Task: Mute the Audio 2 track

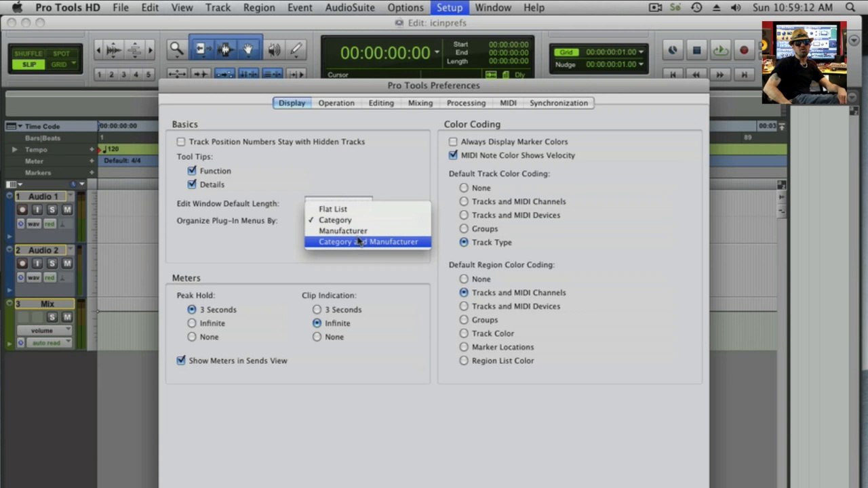Action: coord(66,263)
